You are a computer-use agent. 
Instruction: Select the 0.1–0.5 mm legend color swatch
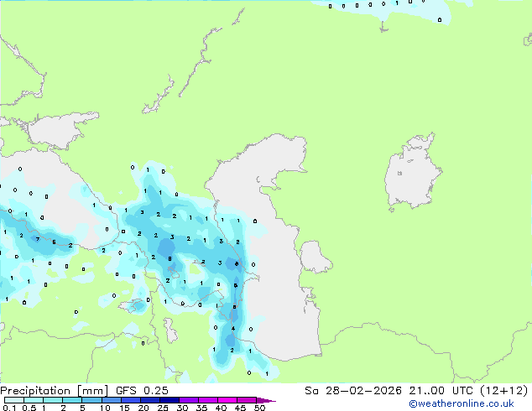[14, 400]
